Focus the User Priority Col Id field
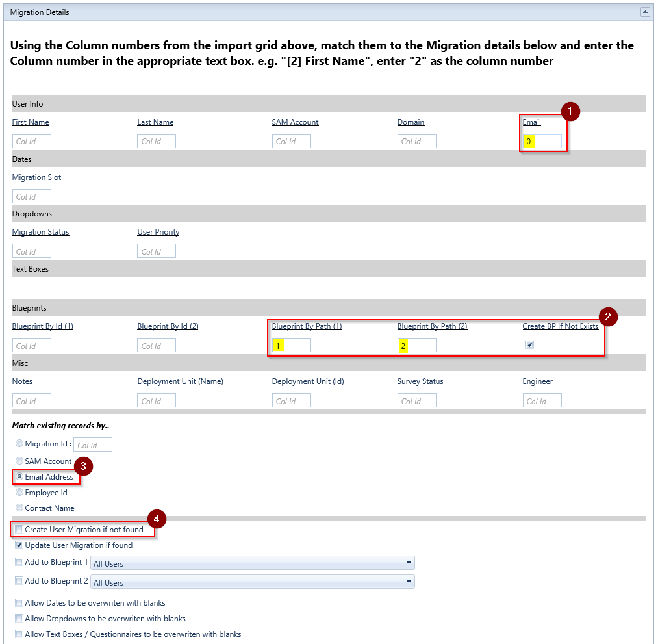Image resolution: width=658 pixels, height=644 pixels. point(157,251)
